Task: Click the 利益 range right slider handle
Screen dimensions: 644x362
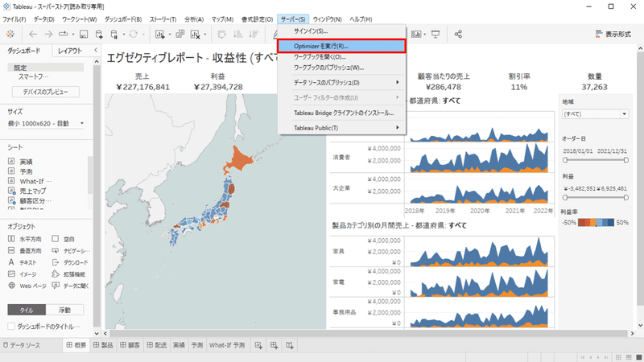Action: [626, 197]
